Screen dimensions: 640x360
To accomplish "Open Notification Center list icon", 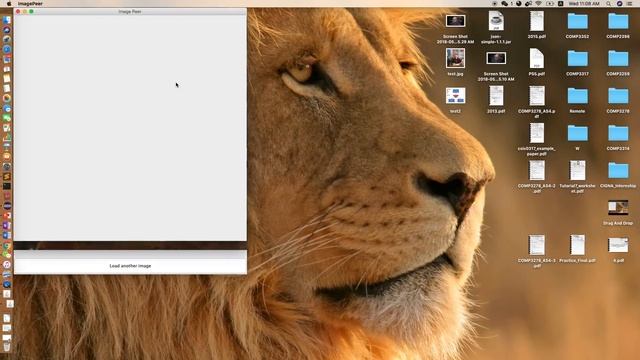I will [x=629, y=4].
